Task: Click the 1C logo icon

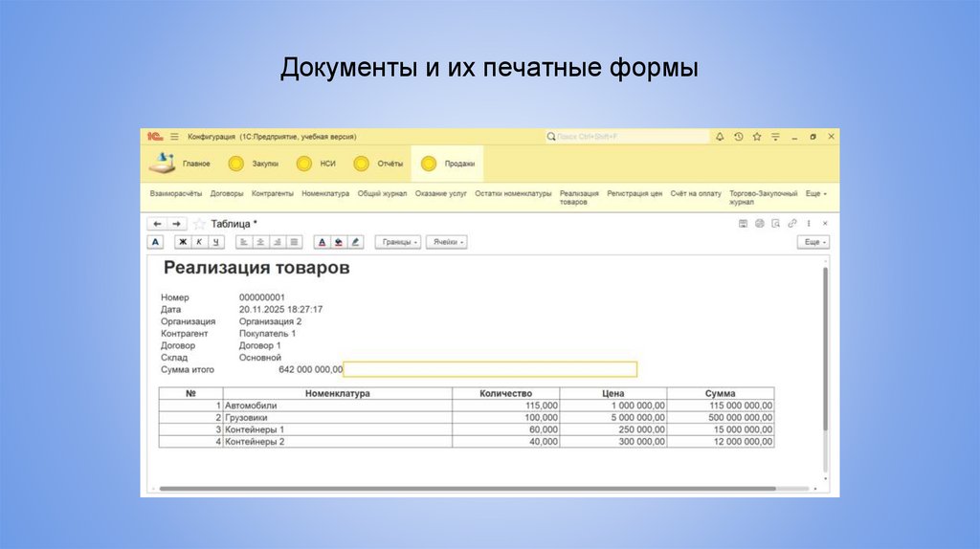Action: coord(154,136)
